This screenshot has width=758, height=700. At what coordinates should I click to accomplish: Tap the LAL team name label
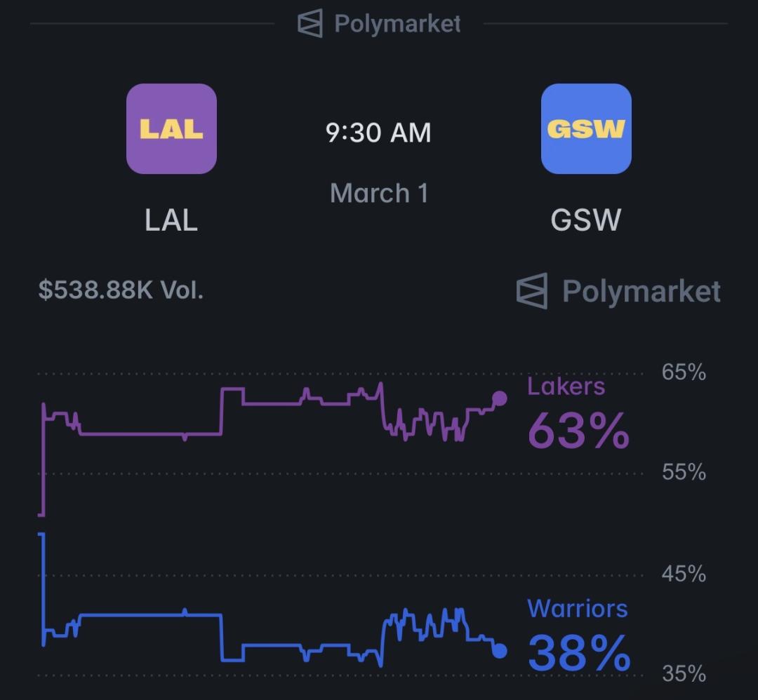171,220
